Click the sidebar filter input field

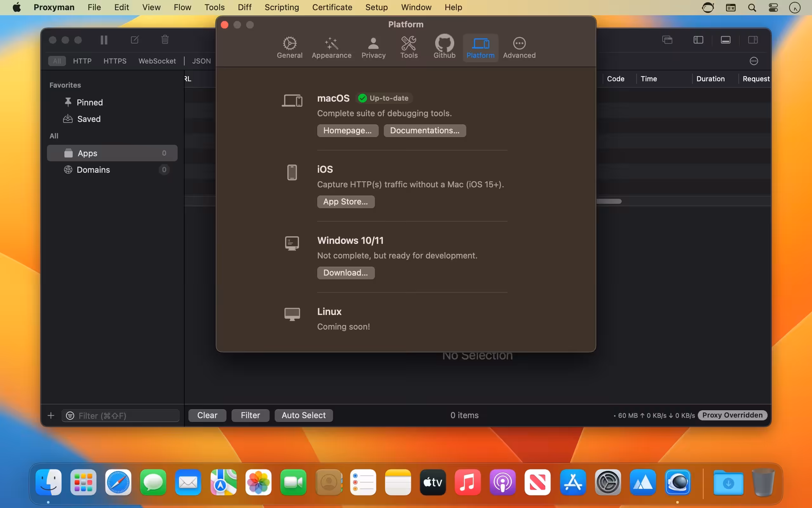(x=121, y=416)
